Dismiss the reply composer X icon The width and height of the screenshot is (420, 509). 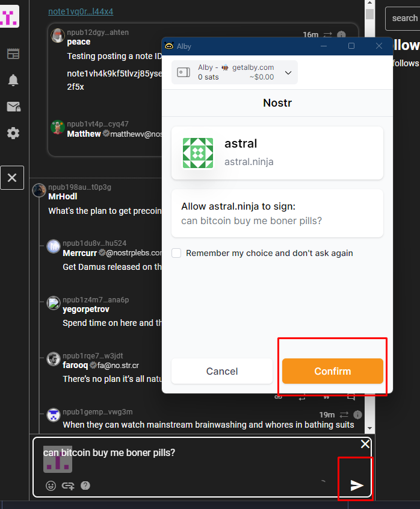[365, 444]
